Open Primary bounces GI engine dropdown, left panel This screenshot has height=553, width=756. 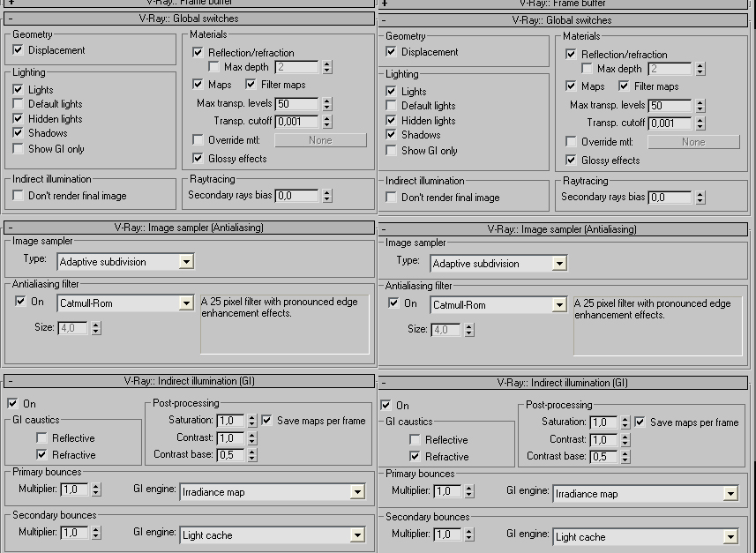273,492
